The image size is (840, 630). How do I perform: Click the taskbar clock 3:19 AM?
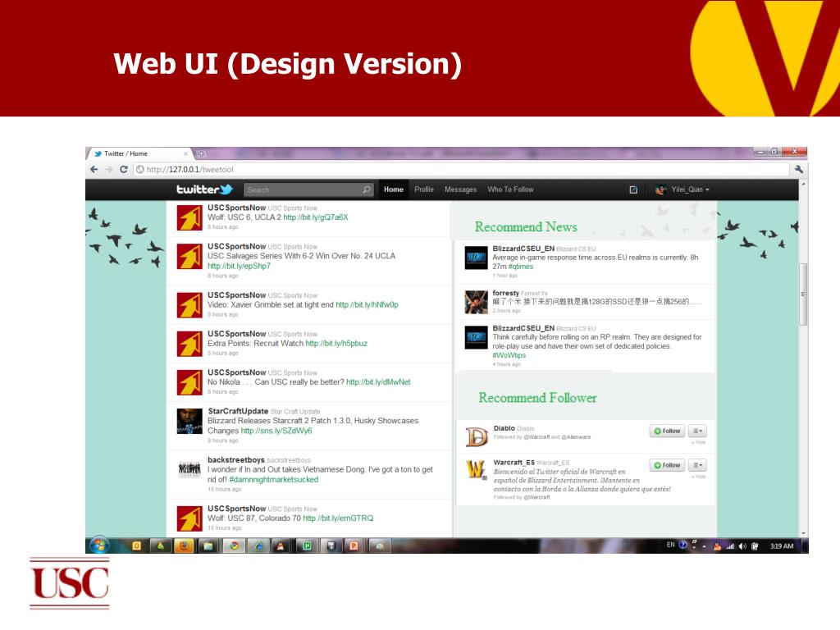pos(782,546)
